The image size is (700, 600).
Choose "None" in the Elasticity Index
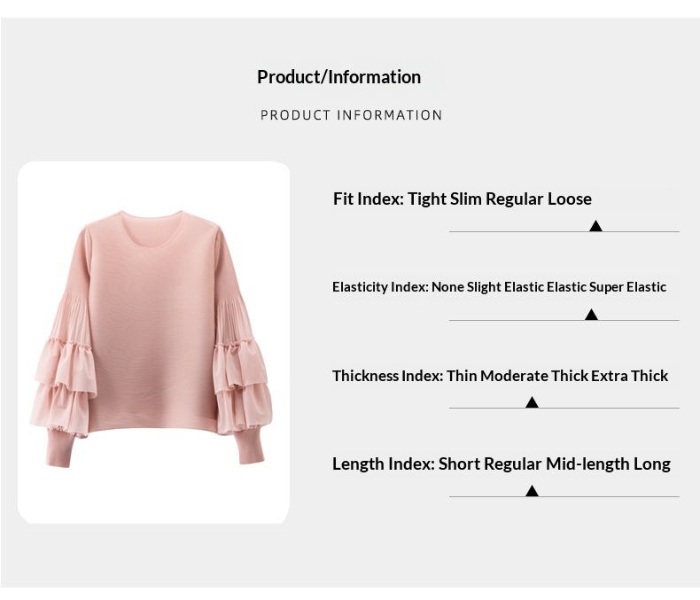447,287
